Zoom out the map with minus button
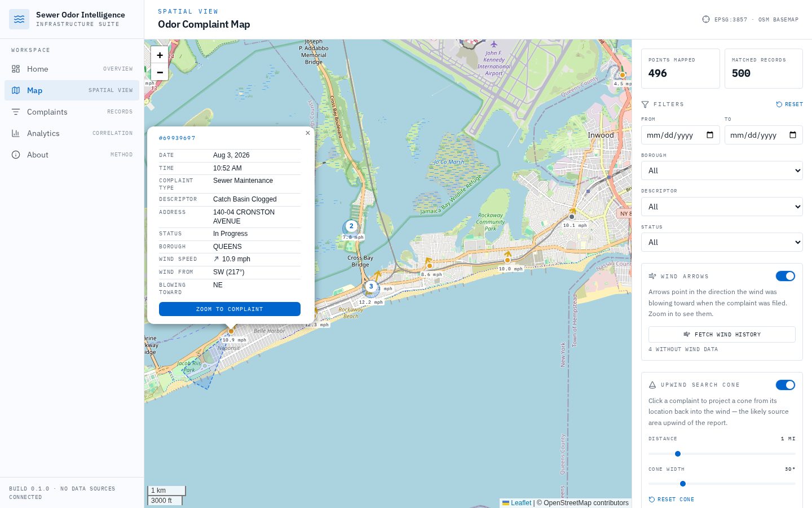The image size is (812, 508). (160, 72)
